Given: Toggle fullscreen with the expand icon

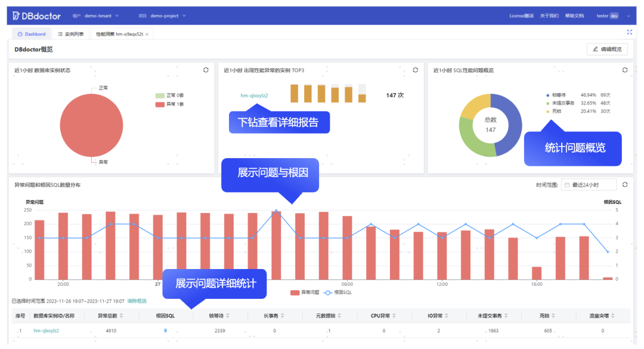Looking at the screenshot, I should pyautogui.click(x=629, y=32).
